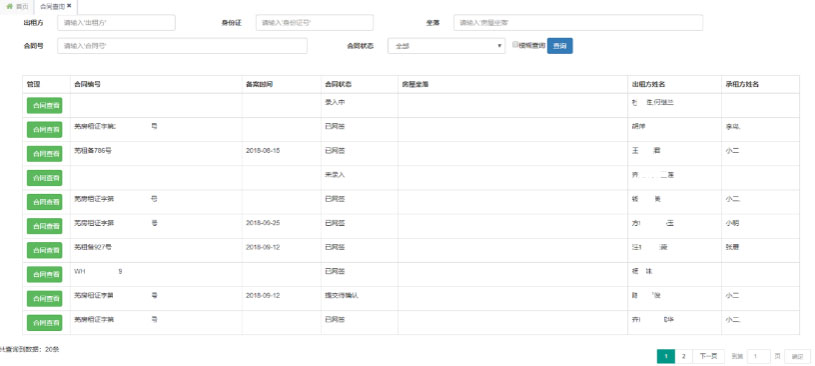Select the 2018-08-15 filing date cell
Viewport: 815px width, 366px height.
(x=282, y=154)
